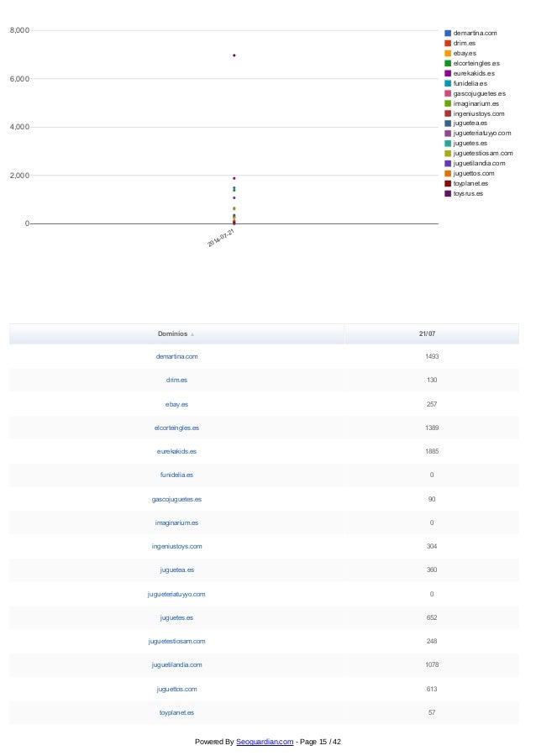The height and width of the screenshot is (756, 536).
Task: Open the imaginarium.es link in the table
Action: pos(177,523)
